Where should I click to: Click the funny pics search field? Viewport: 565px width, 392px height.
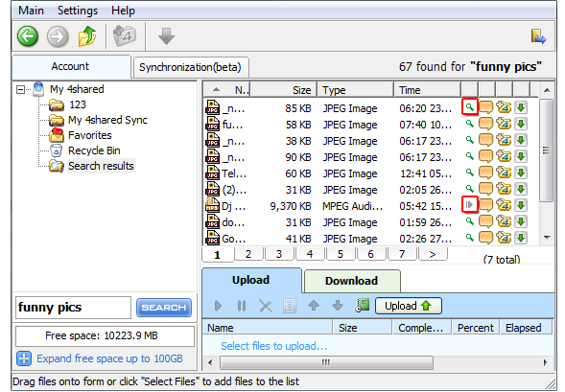pos(73,308)
